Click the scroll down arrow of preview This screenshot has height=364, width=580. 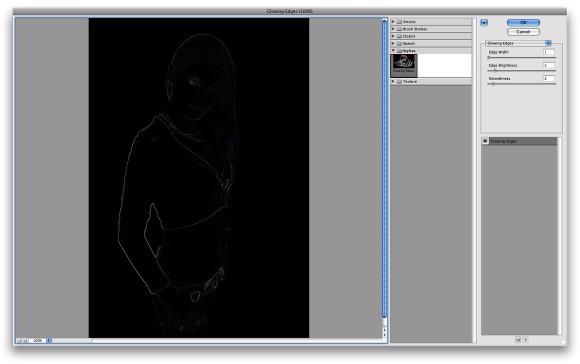pyautogui.click(x=384, y=335)
